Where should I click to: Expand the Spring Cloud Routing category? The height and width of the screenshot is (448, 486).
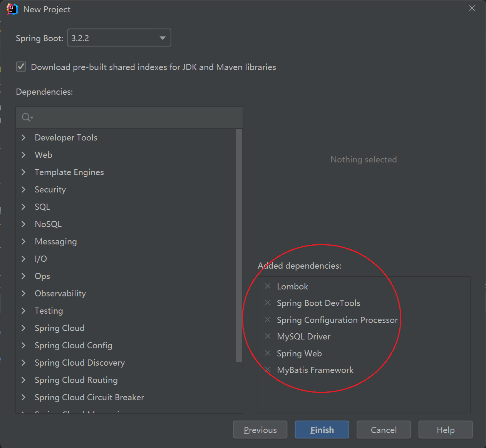point(23,380)
